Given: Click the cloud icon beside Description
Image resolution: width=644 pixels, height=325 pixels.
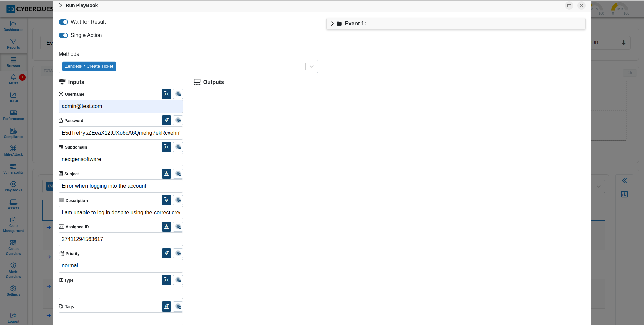Looking at the screenshot, I should [178, 200].
